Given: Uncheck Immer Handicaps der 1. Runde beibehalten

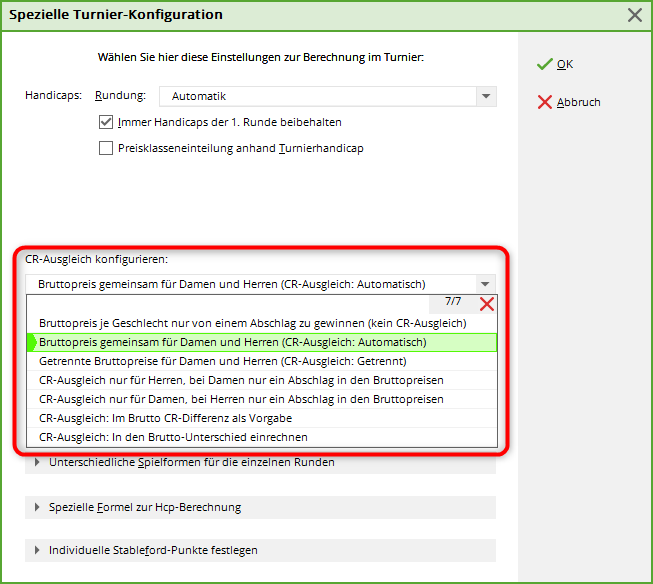Looking at the screenshot, I should pyautogui.click(x=106, y=122).
